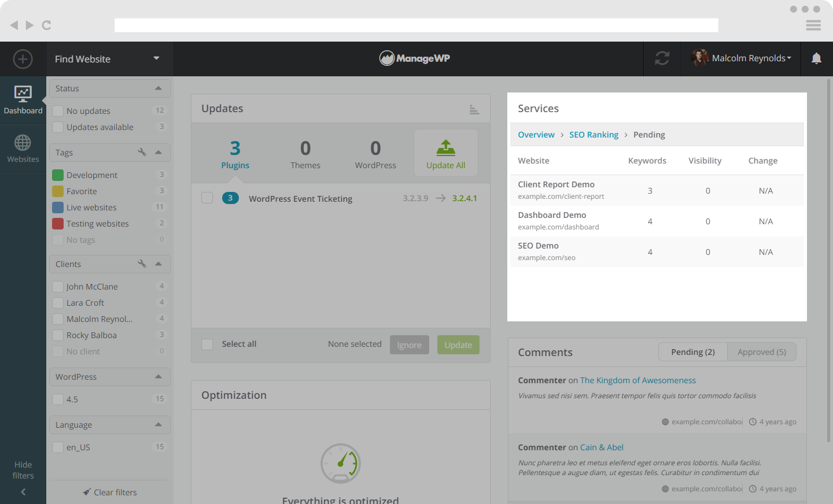Click the Clients wrench icon
833x504 pixels.
click(142, 264)
